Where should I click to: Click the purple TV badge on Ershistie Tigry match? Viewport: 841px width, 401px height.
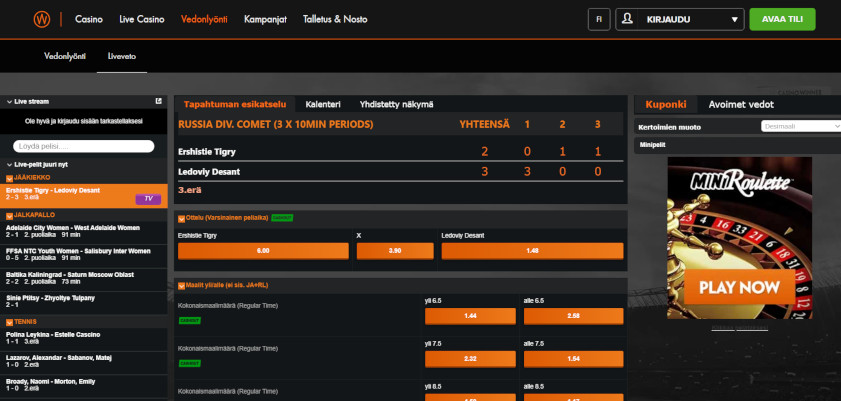pos(148,198)
